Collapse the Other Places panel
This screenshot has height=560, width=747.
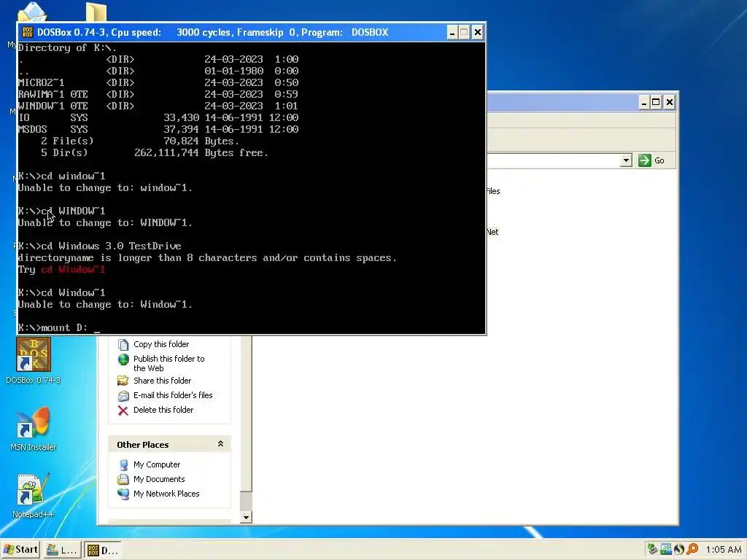(x=220, y=444)
